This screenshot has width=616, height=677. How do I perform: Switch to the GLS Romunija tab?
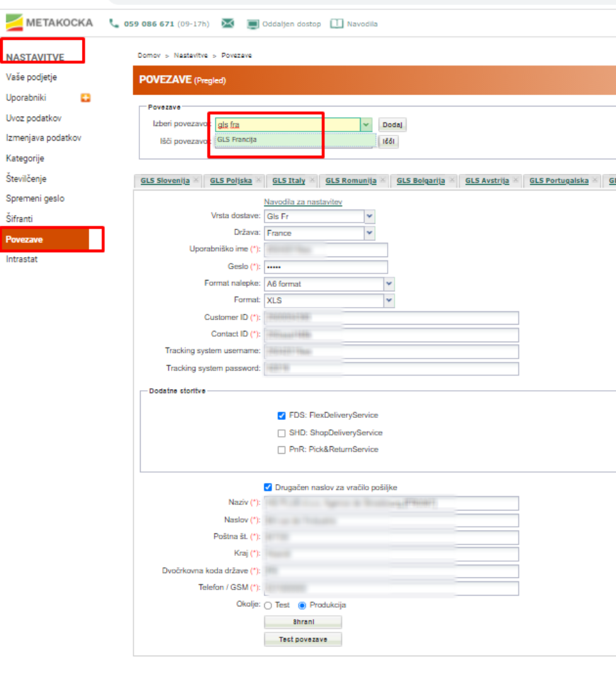(x=351, y=180)
